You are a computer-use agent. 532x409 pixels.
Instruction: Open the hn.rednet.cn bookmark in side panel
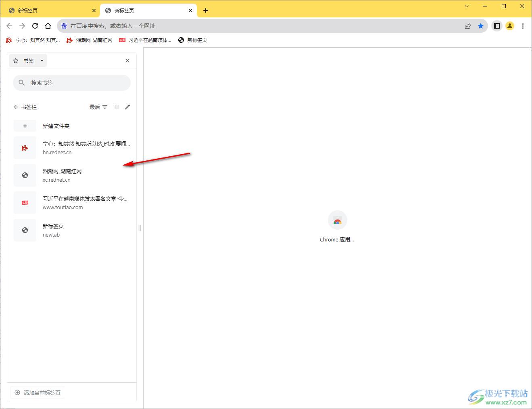pyautogui.click(x=72, y=148)
